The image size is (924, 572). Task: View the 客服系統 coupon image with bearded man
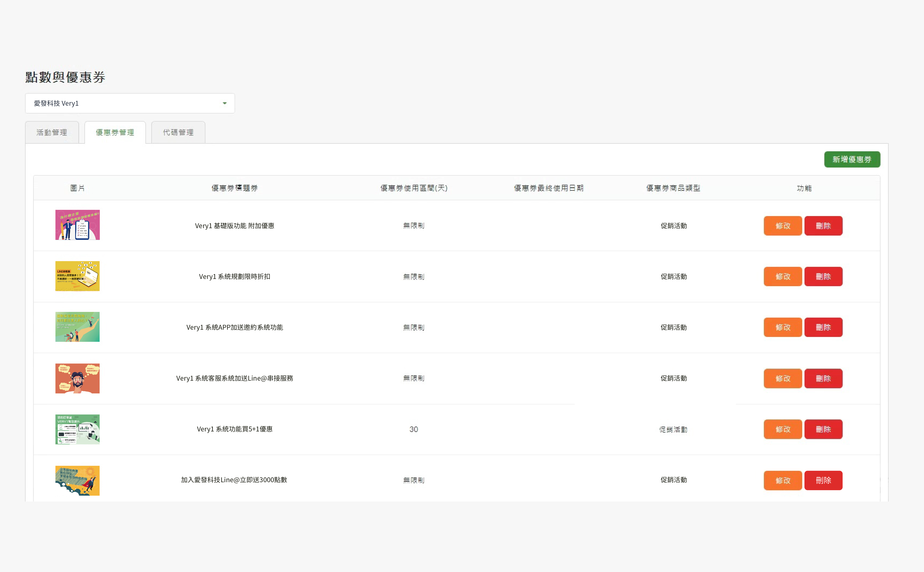coord(78,378)
